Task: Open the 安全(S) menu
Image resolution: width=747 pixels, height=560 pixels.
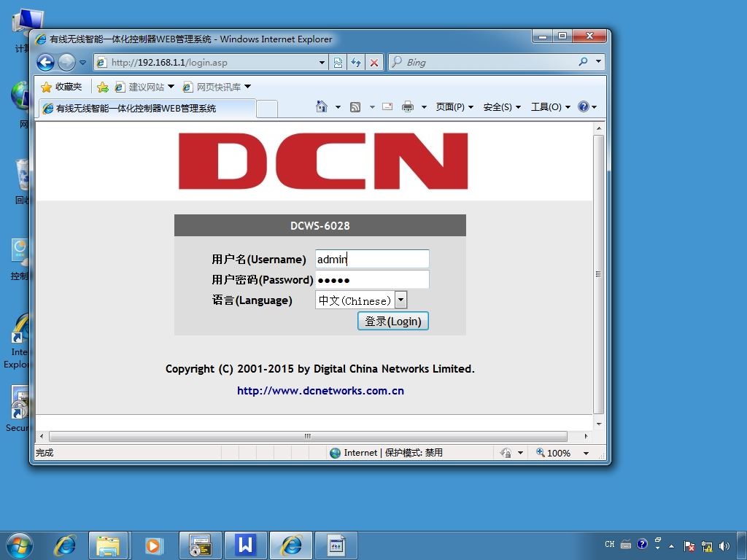Action: (x=502, y=107)
